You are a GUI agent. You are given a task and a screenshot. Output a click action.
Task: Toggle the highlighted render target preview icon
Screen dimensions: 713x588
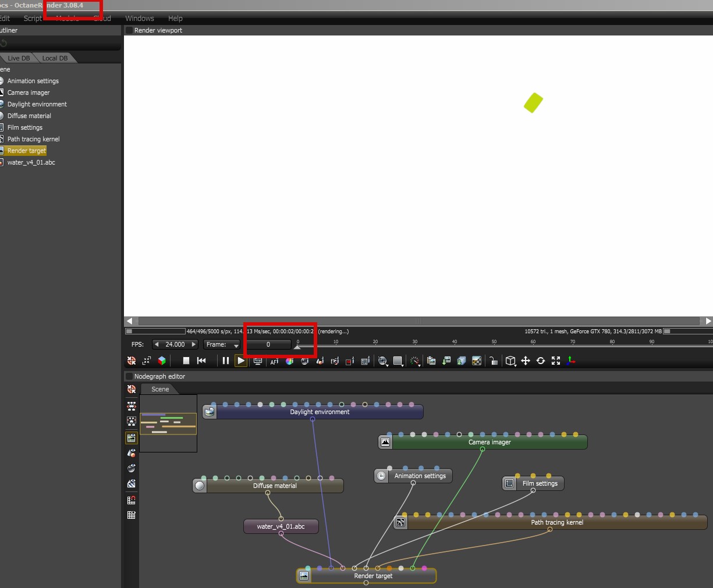coord(132,438)
